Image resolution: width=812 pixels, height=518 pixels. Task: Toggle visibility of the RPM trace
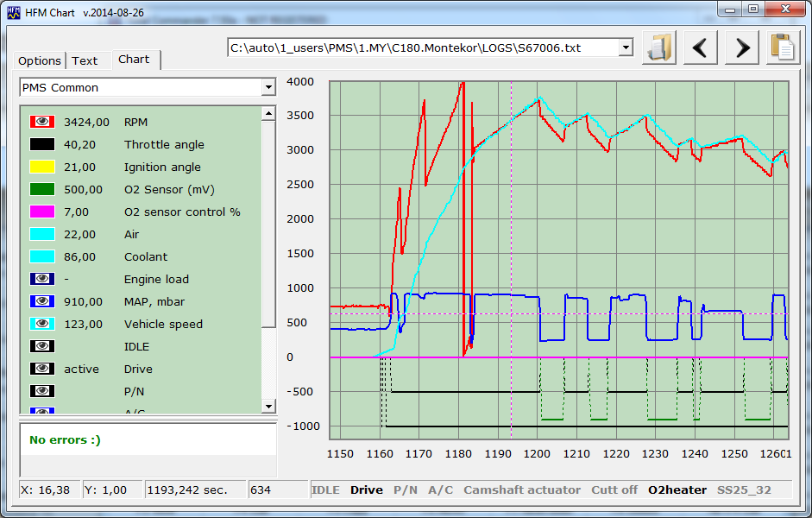[42, 122]
